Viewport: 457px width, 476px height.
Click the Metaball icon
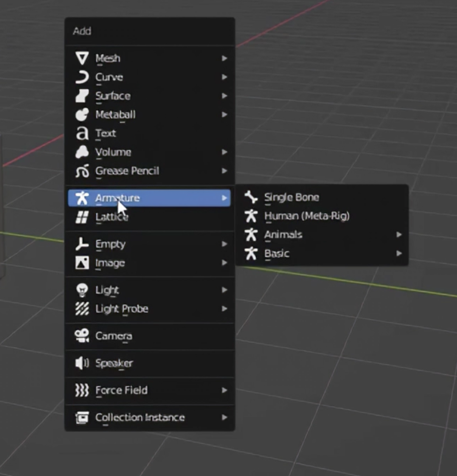82,115
